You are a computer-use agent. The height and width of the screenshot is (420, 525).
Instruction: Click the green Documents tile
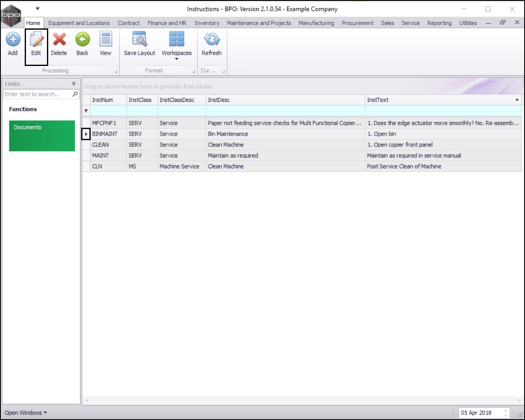(x=42, y=136)
